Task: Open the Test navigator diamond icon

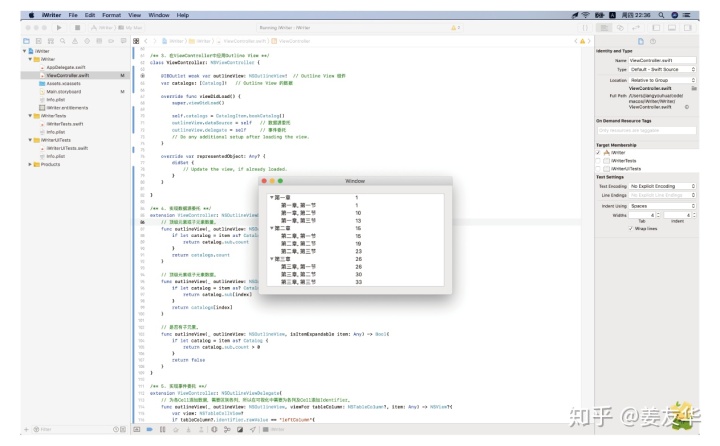Action: point(87,41)
